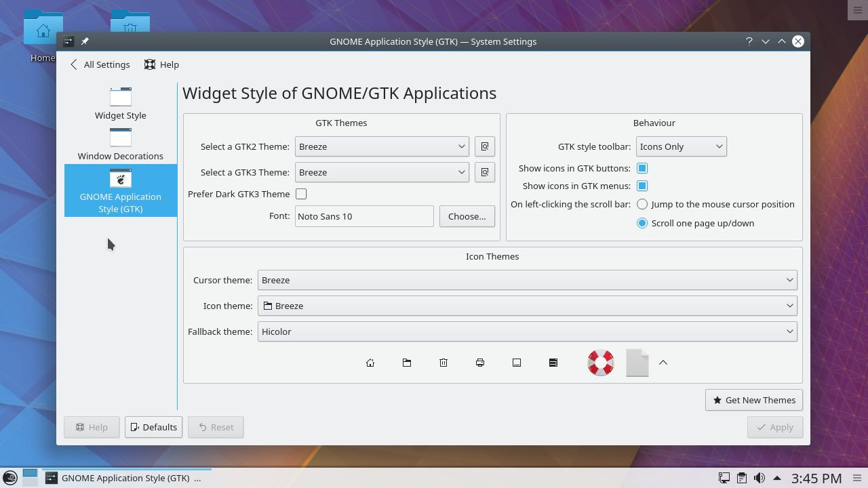Screen dimensions: 868x488
Task: Open the Window Decorations section
Action: [121, 144]
